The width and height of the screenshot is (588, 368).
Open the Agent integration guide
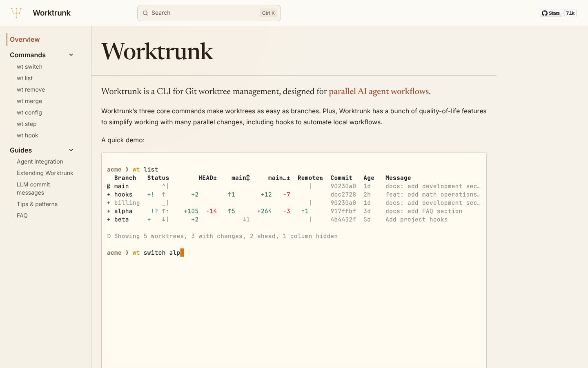click(x=40, y=162)
